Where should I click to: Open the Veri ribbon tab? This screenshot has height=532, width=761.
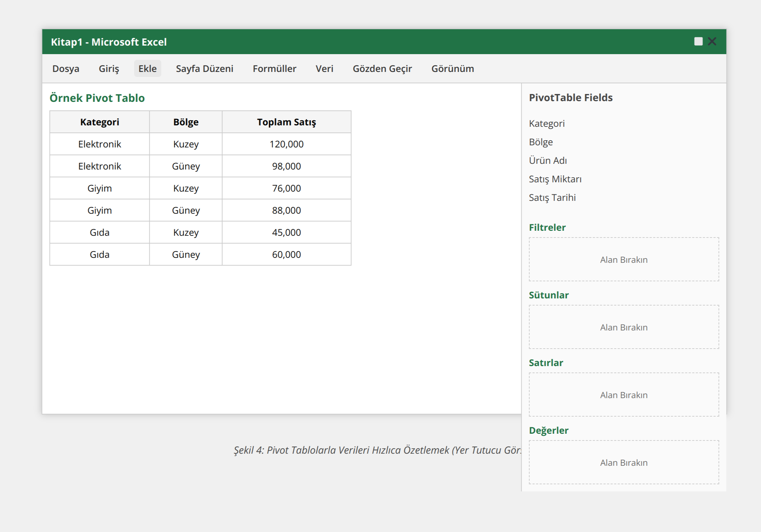[x=324, y=68]
